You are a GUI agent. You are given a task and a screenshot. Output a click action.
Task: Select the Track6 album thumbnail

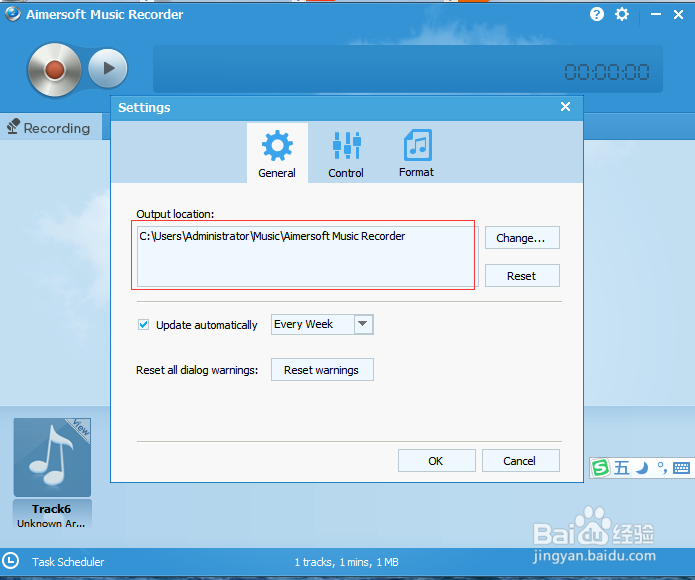(x=52, y=457)
